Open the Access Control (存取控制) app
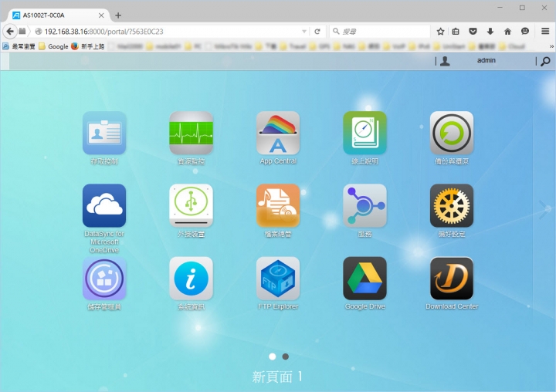Image resolution: width=556 pixels, height=392 pixels. (104, 133)
